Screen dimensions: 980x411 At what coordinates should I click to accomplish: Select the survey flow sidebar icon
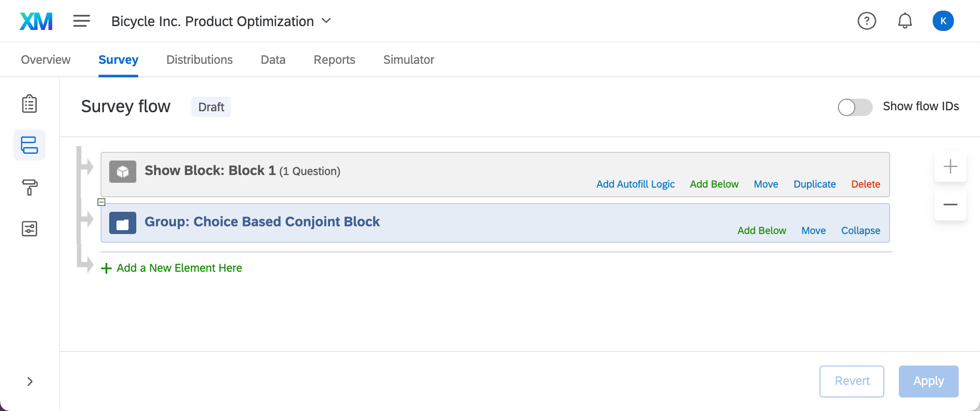click(x=29, y=145)
